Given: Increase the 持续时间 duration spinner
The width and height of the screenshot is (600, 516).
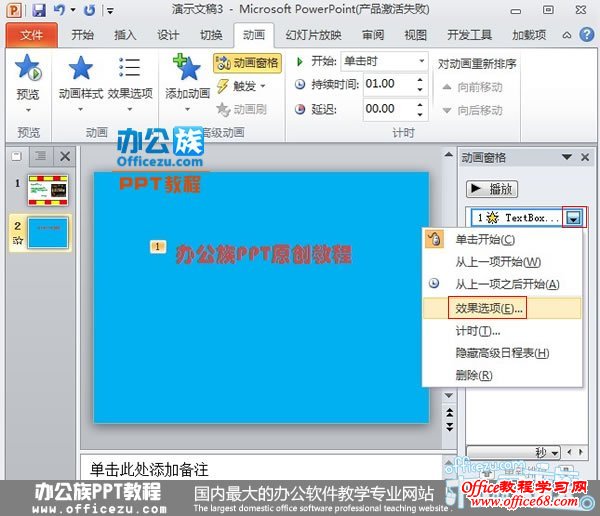Looking at the screenshot, I should click(x=420, y=80).
